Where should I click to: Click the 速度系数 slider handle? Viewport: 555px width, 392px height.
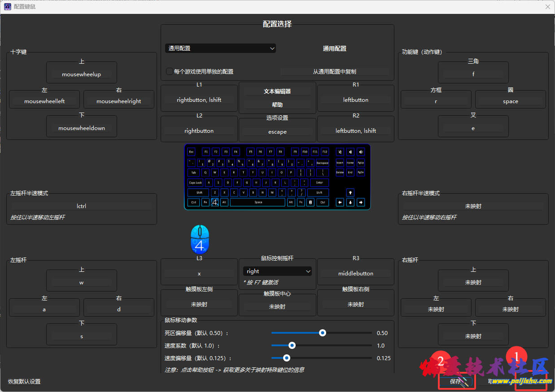click(292, 345)
